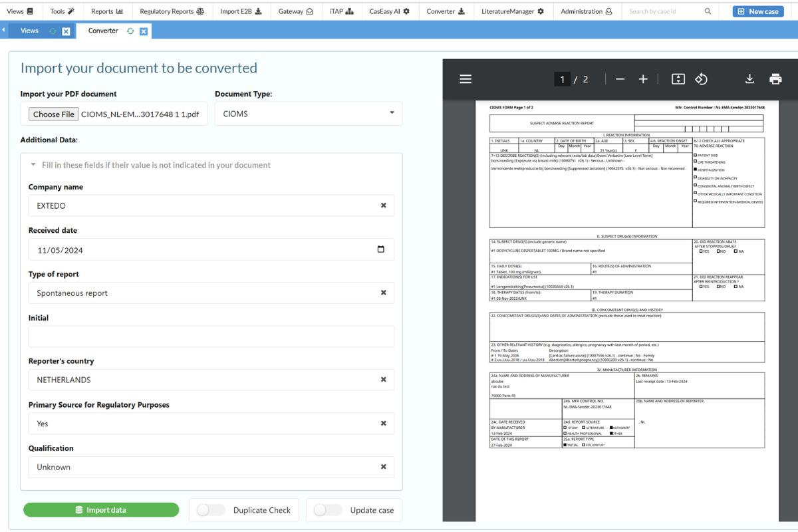
Task: Open Import E2B menu item
Action: pyautogui.click(x=241, y=11)
